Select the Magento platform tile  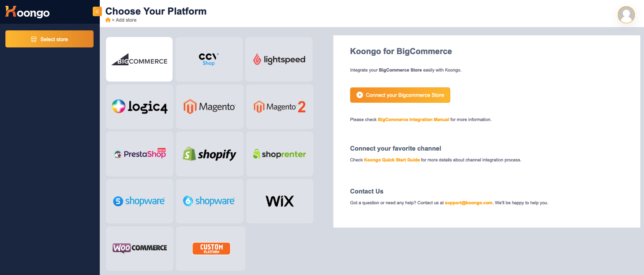(x=209, y=107)
